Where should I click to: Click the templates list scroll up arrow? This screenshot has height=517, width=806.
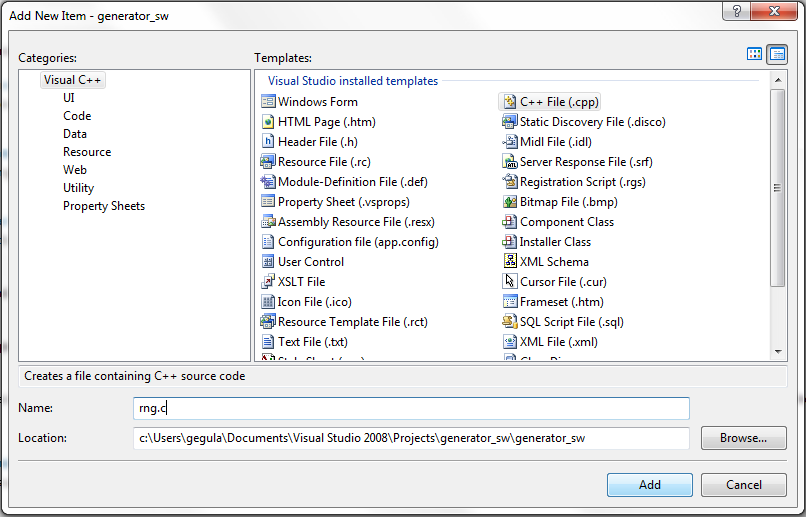(x=778, y=80)
